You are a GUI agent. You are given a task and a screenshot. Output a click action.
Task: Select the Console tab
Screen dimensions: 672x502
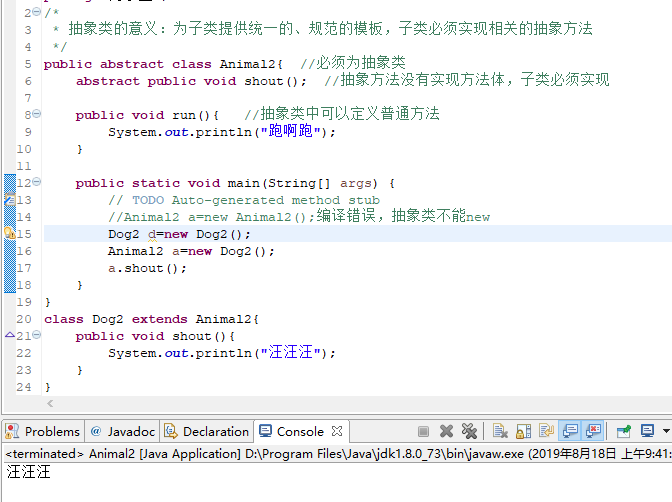coord(300,431)
